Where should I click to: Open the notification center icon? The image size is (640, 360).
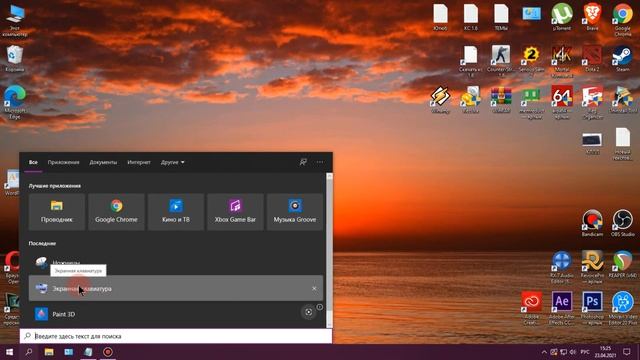[627, 352]
